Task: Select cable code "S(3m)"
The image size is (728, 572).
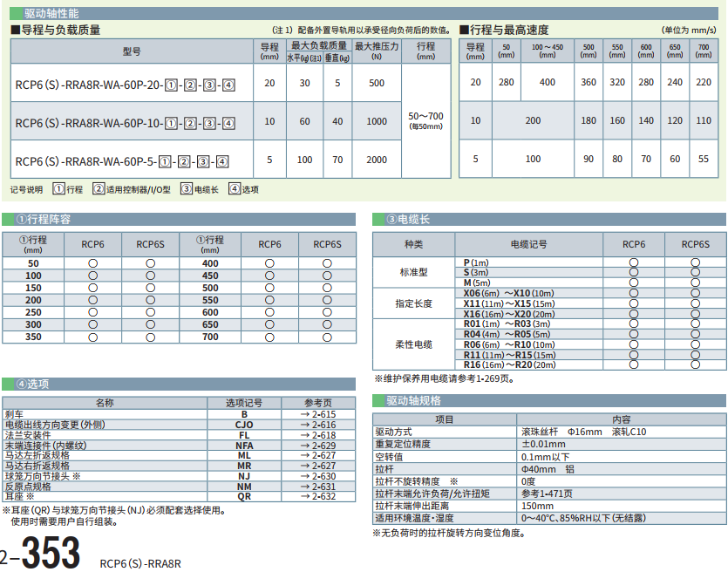Action: click(476, 273)
